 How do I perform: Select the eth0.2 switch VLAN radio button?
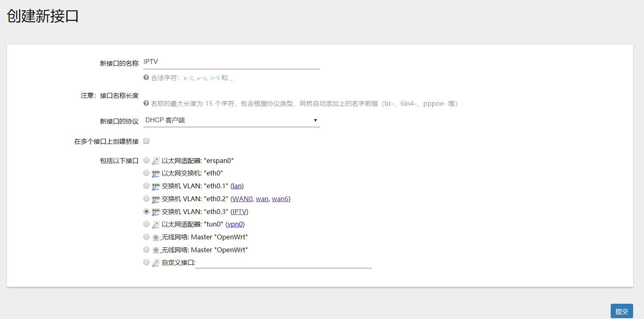(x=146, y=199)
